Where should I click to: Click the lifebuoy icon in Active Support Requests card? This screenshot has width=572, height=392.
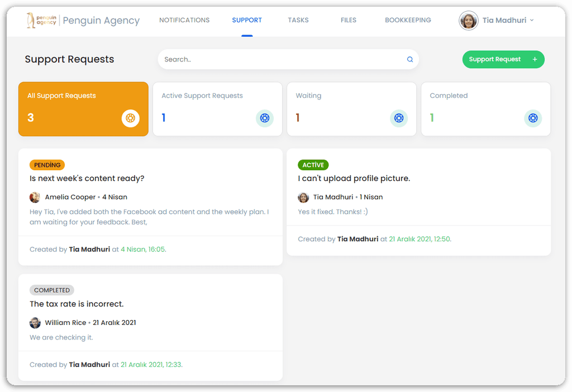(265, 118)
